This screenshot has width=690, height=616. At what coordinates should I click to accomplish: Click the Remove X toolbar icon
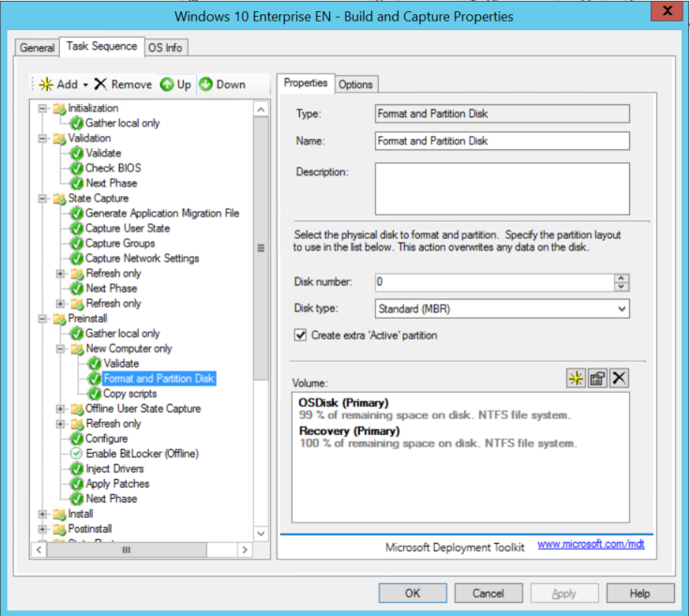[x=101, y=84]
